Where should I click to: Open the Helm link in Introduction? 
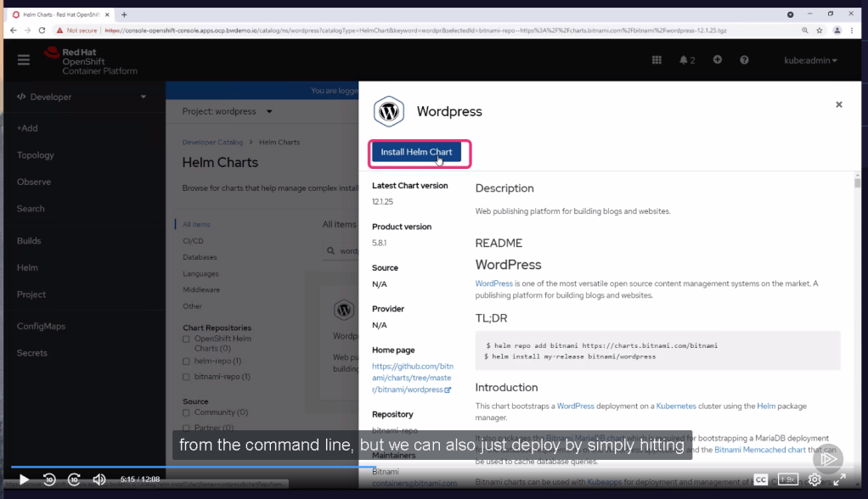pos(766,406)
